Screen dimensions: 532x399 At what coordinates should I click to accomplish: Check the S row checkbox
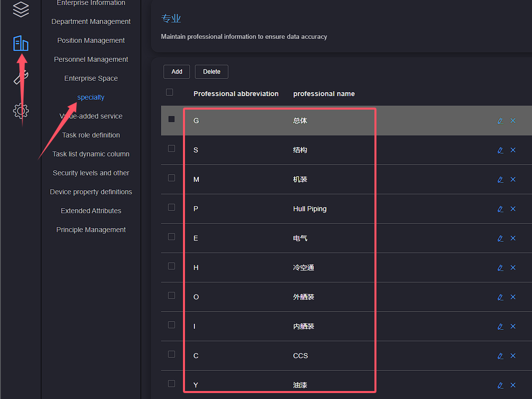[x=172, y=148]
